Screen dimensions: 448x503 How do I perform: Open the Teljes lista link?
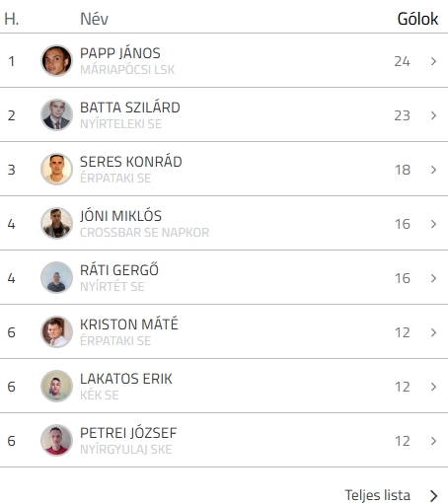click(x=377, y=495)
